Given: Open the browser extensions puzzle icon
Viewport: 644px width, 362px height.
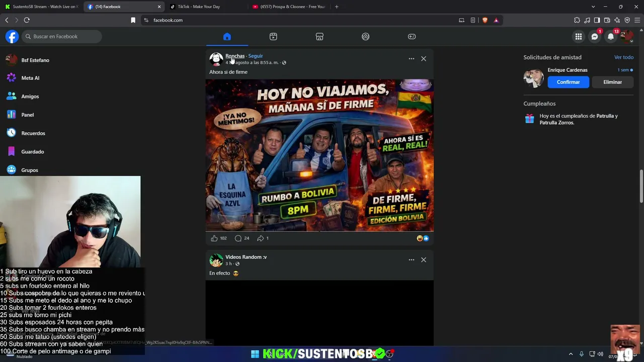Looking at the screenshot, I should (577, 20).
